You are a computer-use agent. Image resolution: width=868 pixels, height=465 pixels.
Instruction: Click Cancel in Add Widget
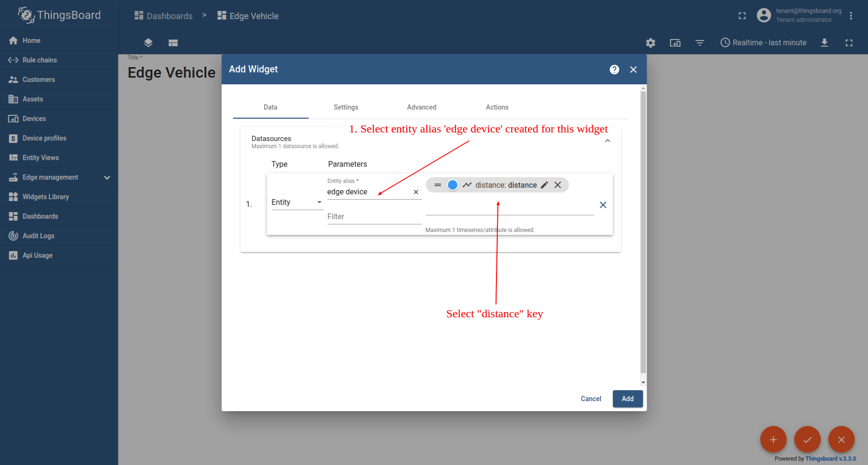(591, 399)
